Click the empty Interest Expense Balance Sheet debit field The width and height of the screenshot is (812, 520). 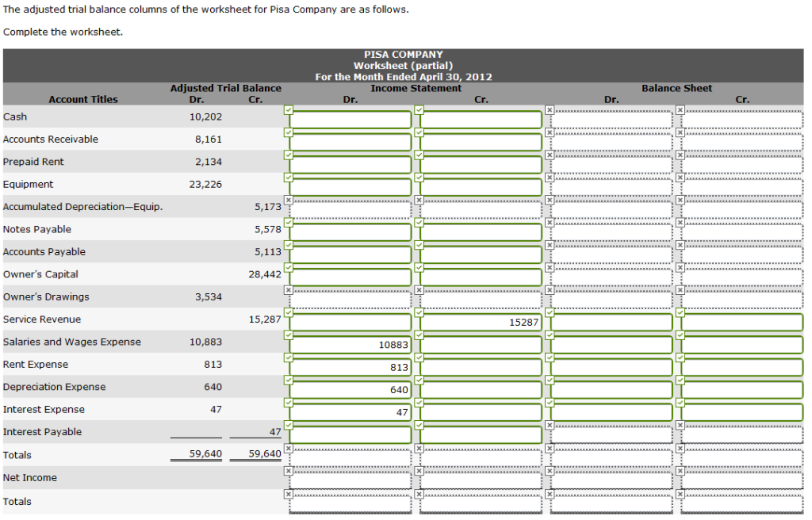[x=611, y=411]
